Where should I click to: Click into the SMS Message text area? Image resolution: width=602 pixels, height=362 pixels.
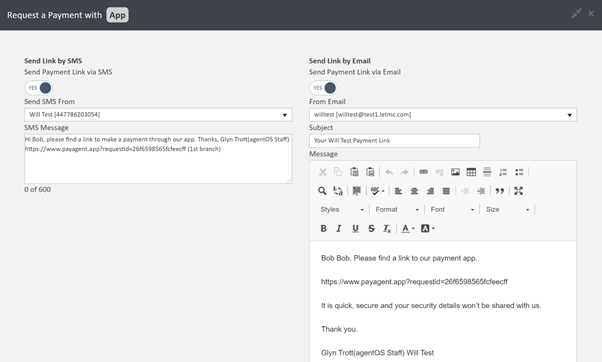click(x=158, y=159)
